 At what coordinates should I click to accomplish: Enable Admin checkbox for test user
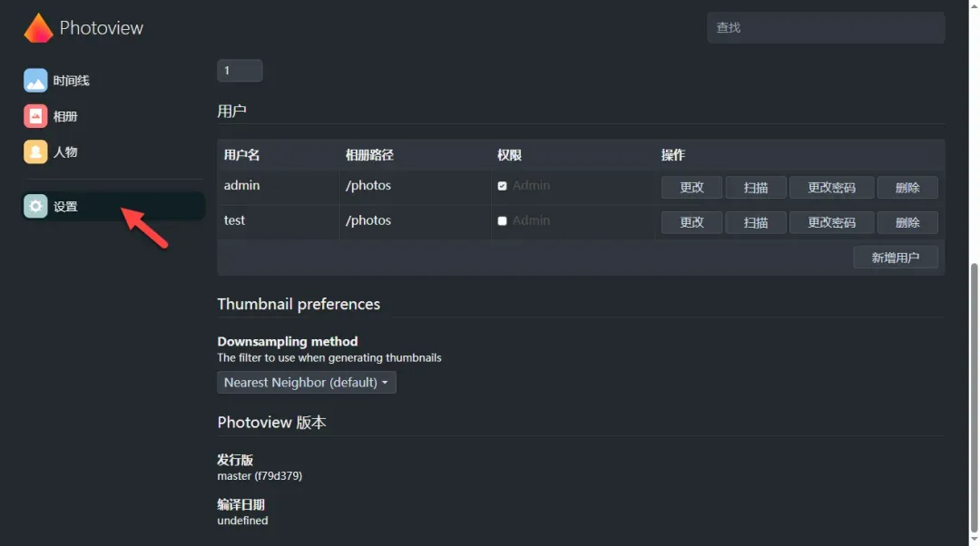pyautogui.click(x=503, y=221)
